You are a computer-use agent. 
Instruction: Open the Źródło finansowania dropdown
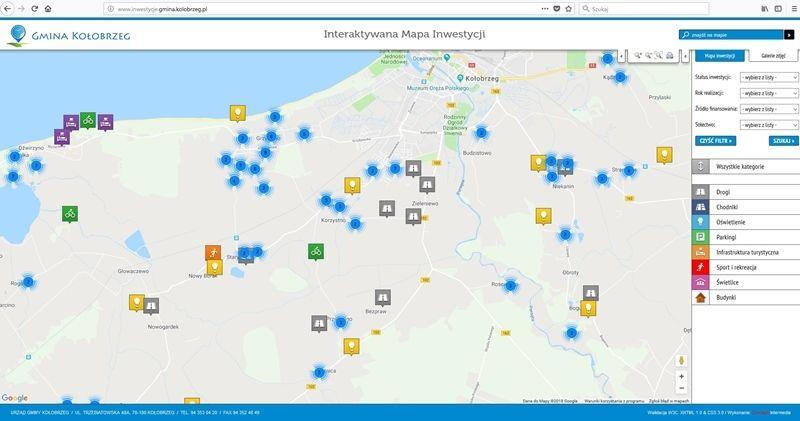(x=769, y=109)
